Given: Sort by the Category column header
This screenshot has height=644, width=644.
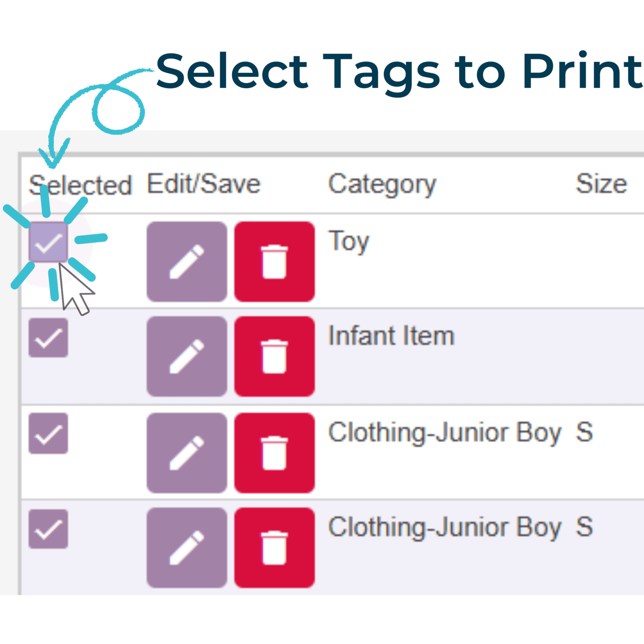Looking at the screenshot, I should [382, 185].
